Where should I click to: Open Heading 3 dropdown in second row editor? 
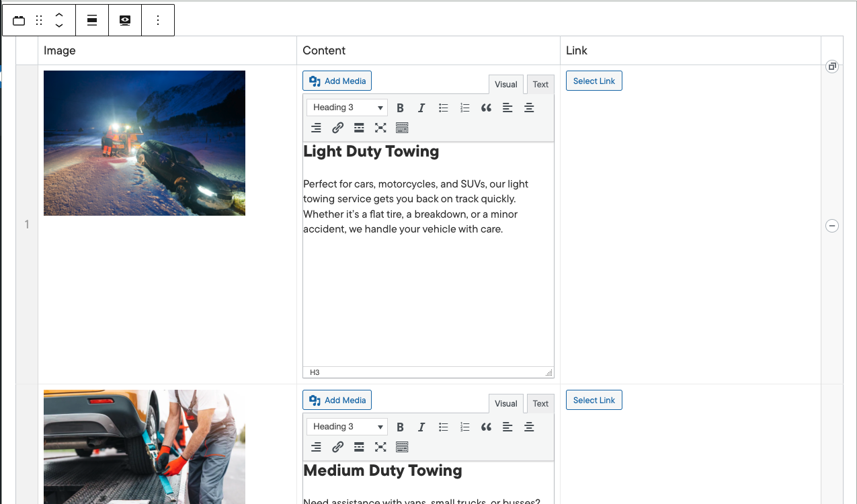click(347, 427)
